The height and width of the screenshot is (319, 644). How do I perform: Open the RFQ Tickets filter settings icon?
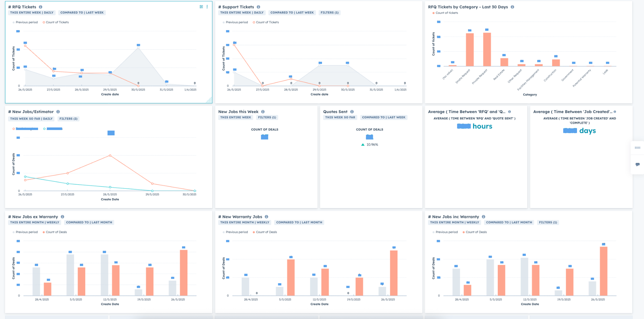click(x=201, y=7)
